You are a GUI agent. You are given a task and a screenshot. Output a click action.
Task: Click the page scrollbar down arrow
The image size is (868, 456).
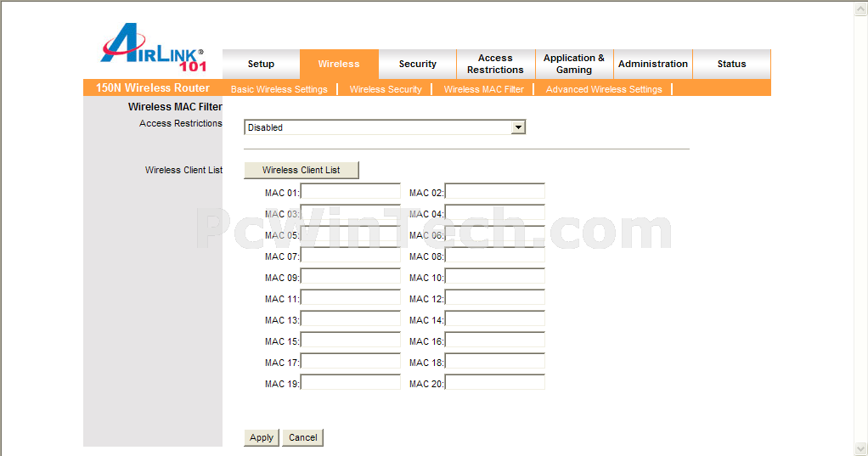click(x=861, y=448)
